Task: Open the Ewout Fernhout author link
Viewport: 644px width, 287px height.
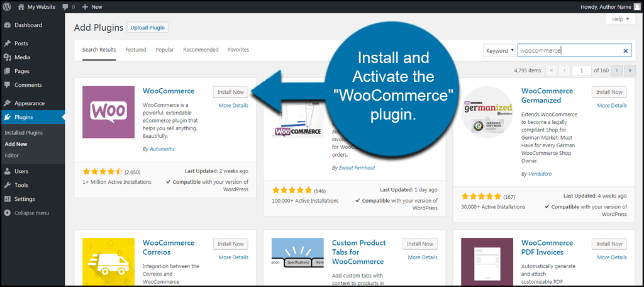Action: [x=357, y=168]
